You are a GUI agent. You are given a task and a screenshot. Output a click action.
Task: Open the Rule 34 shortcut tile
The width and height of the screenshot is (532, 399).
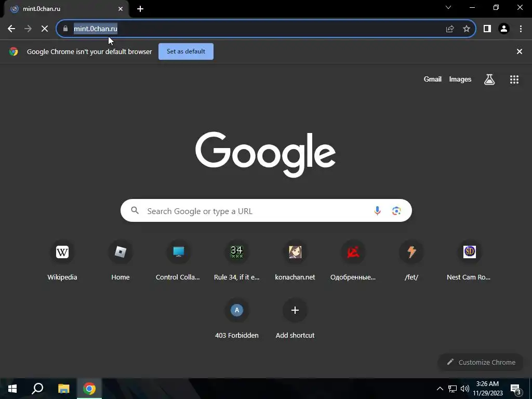(237, 261)
